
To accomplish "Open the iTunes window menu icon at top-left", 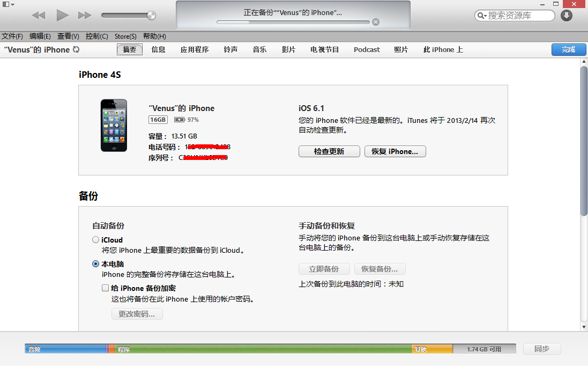I will (x=8, y=4).
